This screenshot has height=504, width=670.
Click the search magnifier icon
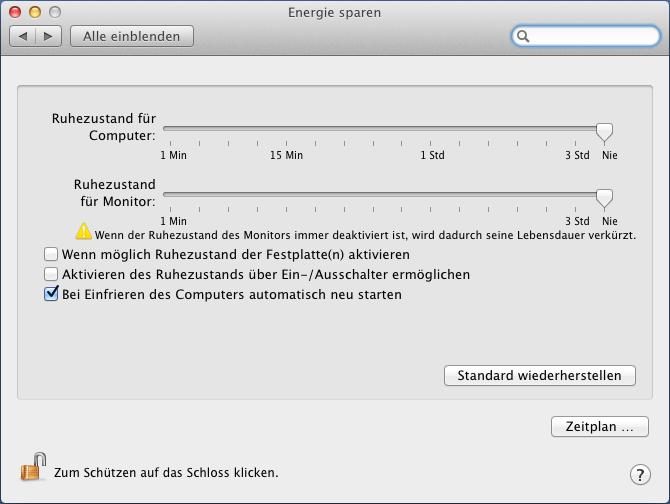click(523, 36)
